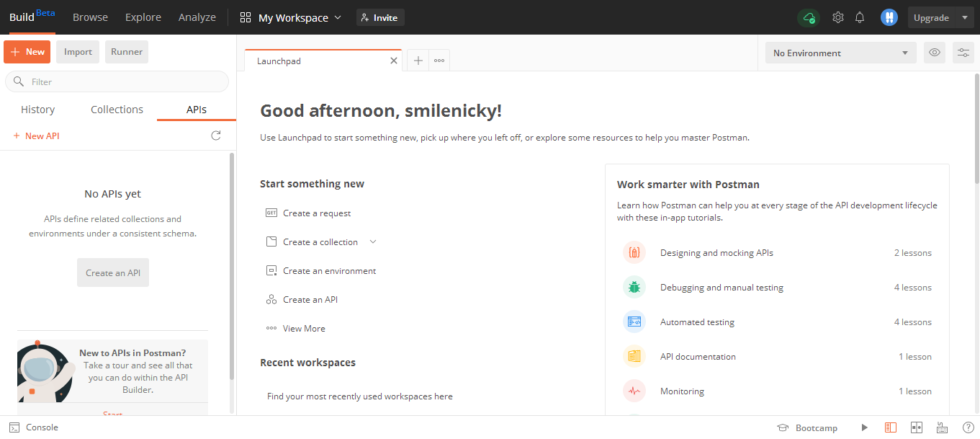Click the Automated testing icon
This screenshot has height=439, width=980.
click(634, 322)
